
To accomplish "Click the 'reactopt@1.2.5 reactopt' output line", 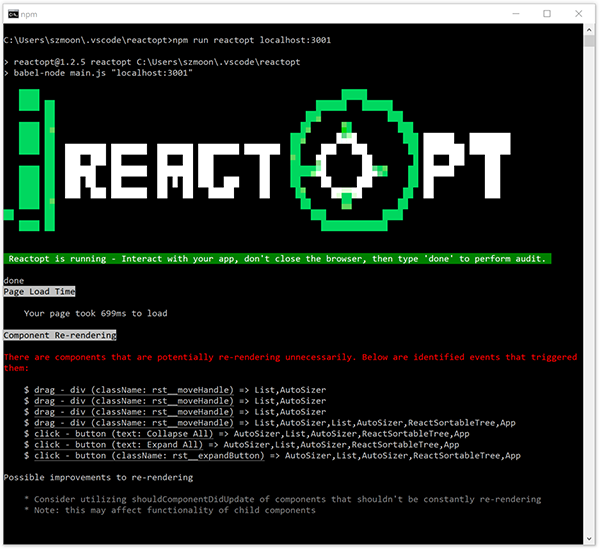I will [152, 62].
